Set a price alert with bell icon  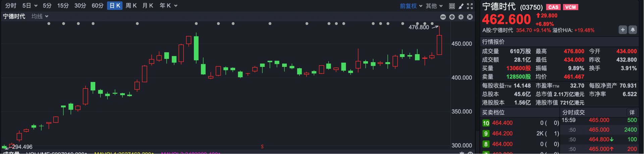[633, 30]
